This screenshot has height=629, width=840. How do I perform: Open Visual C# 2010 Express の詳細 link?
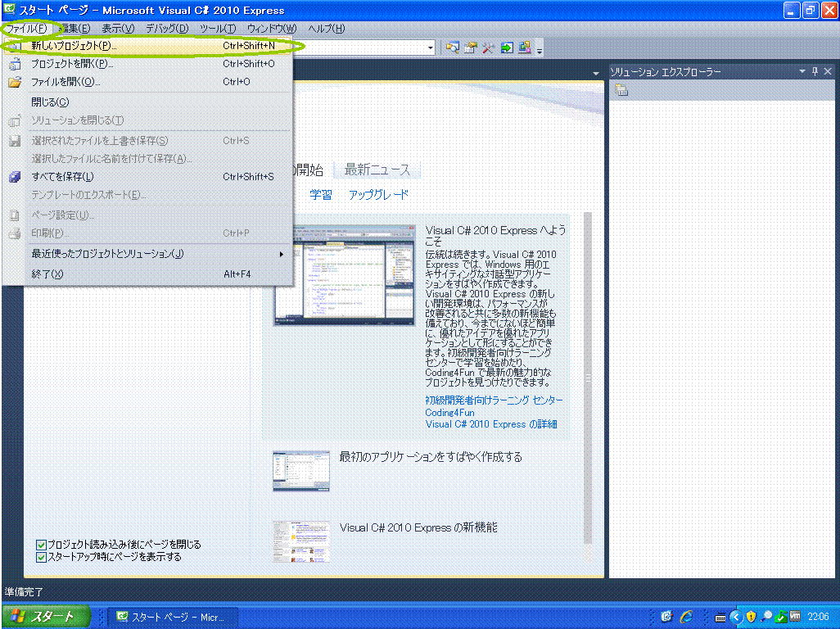491,424
